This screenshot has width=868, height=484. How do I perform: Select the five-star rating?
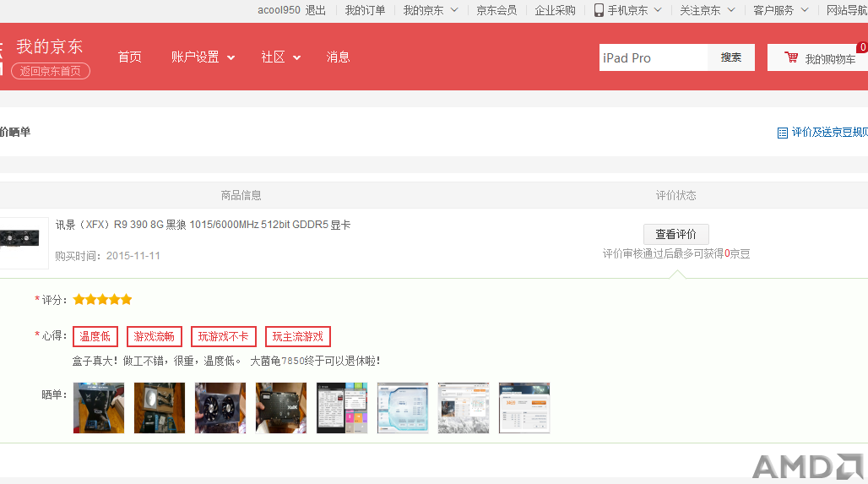tap(102, 300)
